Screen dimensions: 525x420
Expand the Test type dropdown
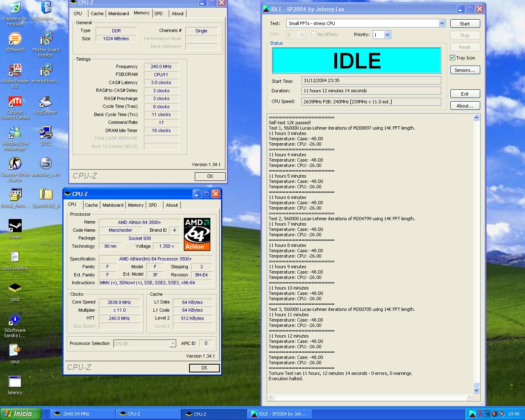442,23
